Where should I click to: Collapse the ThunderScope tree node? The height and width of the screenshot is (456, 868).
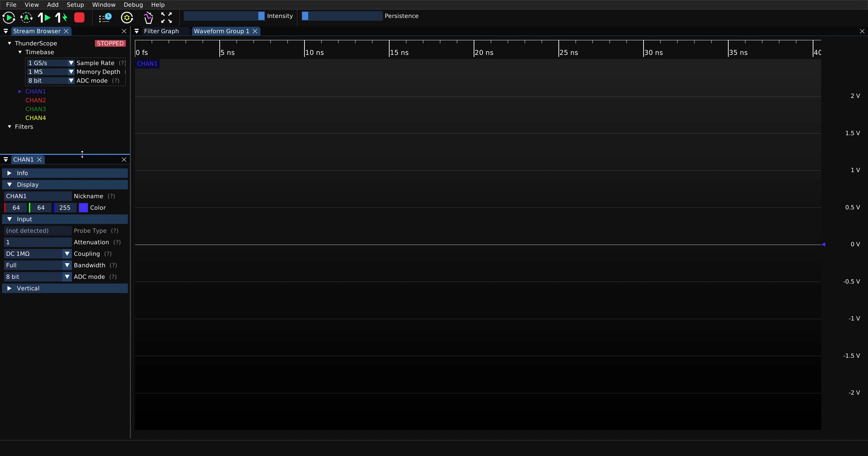9,43
